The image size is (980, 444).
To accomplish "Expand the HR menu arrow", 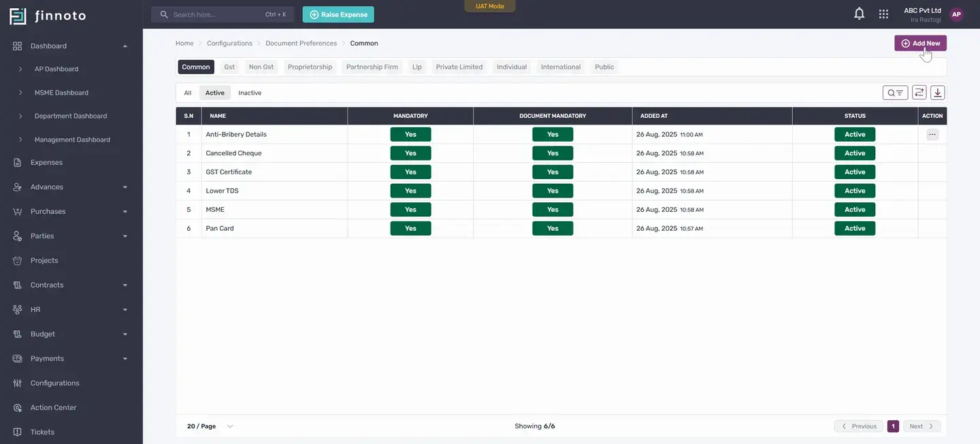I will (x=125, y=310).
